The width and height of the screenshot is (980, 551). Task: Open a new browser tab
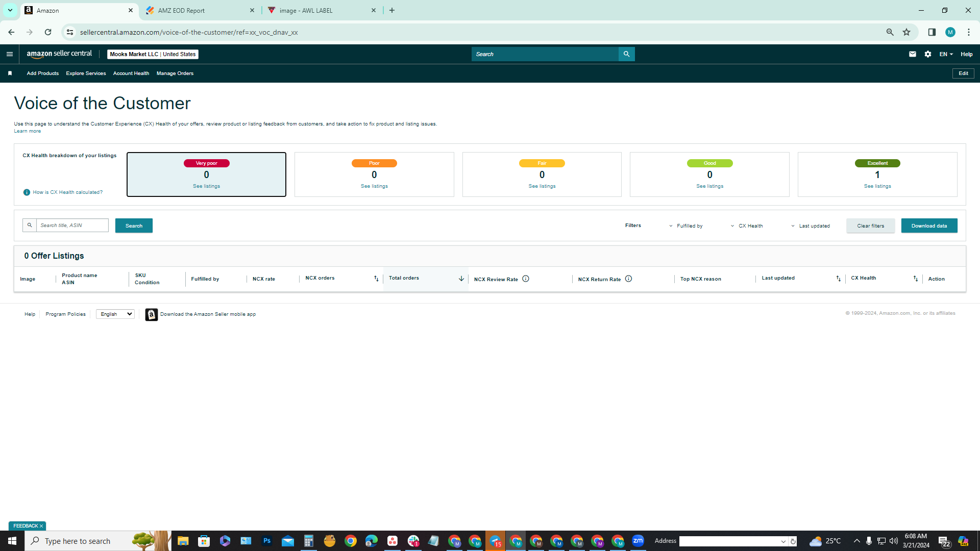point(392,10)
